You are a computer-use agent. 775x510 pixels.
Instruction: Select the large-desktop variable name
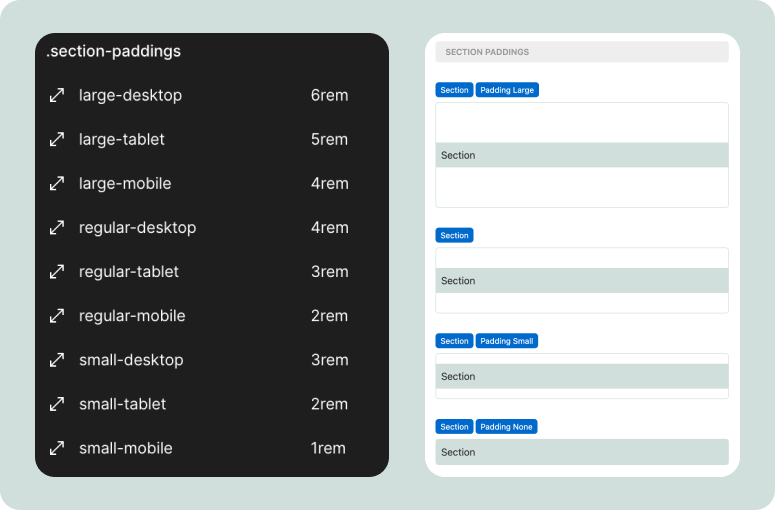[130, 95]
